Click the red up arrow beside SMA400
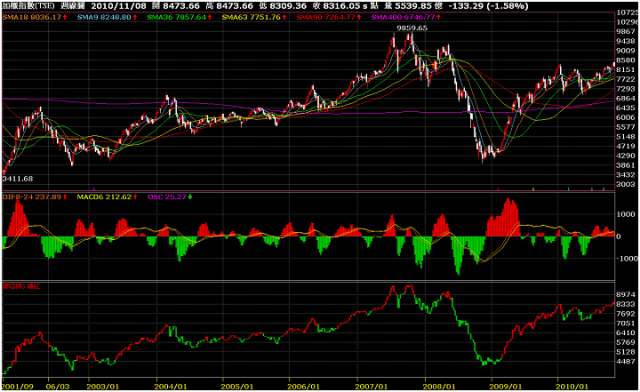This screenshot has height=392, width=640. click(438, 17)
